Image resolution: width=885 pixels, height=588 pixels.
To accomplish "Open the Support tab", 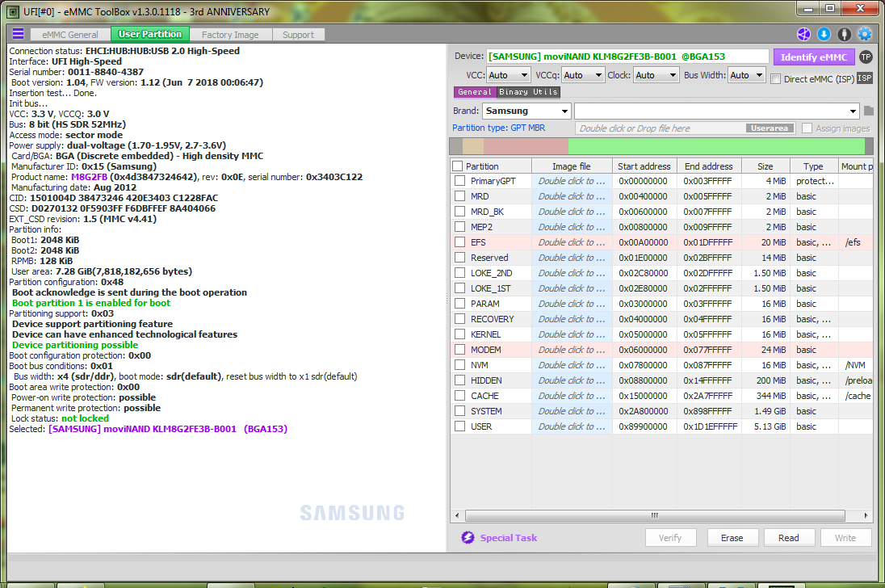I will (x=298, y=35).
